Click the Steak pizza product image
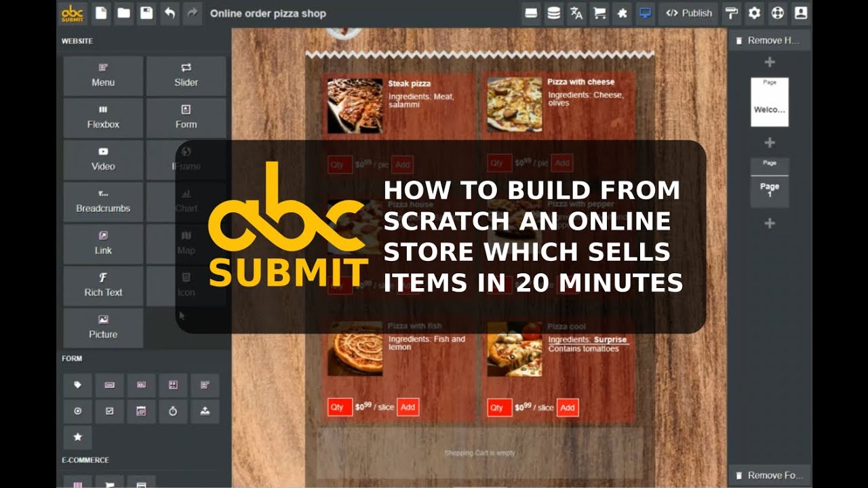This screenshot has height=488, width=868. 355,106
